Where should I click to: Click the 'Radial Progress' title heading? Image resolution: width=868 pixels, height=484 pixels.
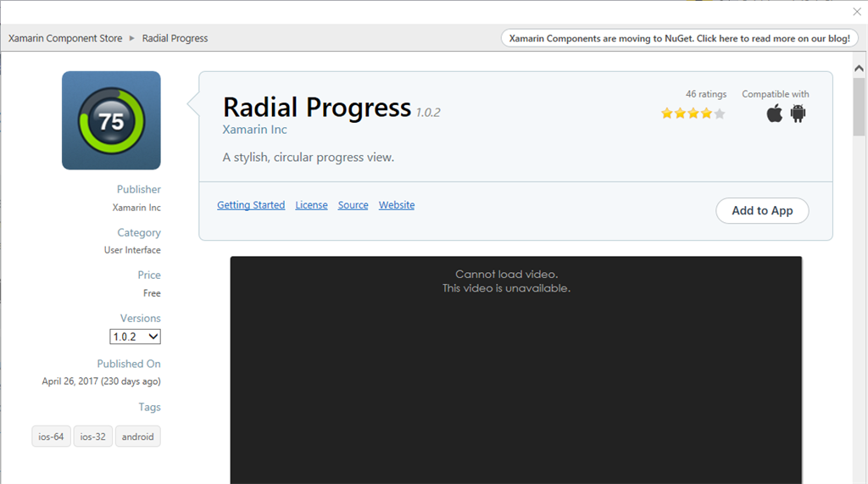[x=317, y=107]
